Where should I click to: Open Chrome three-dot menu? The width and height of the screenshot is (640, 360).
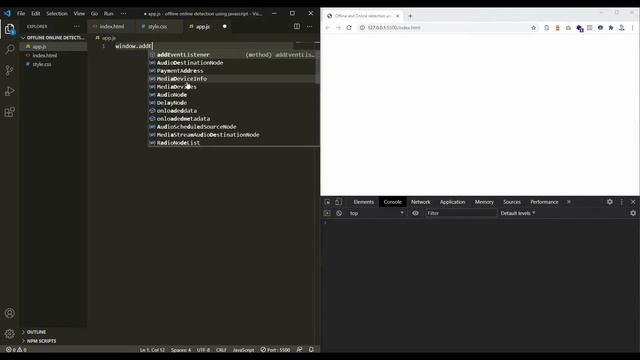[632, 28]
